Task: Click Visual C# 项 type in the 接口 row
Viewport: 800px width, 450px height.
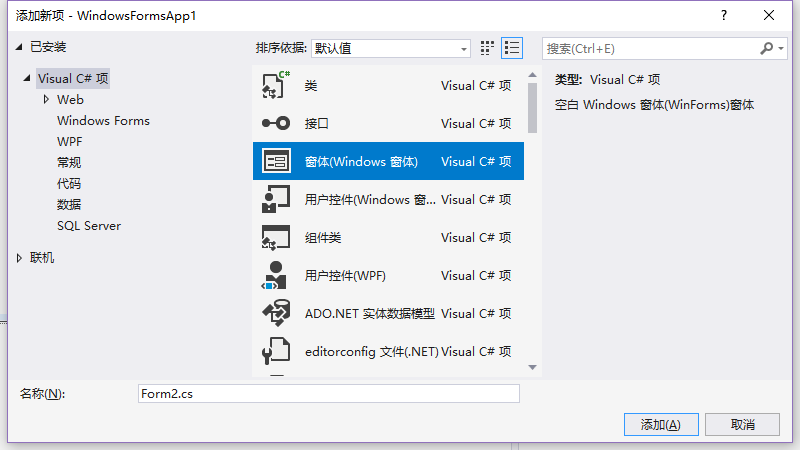Action: 476,123
